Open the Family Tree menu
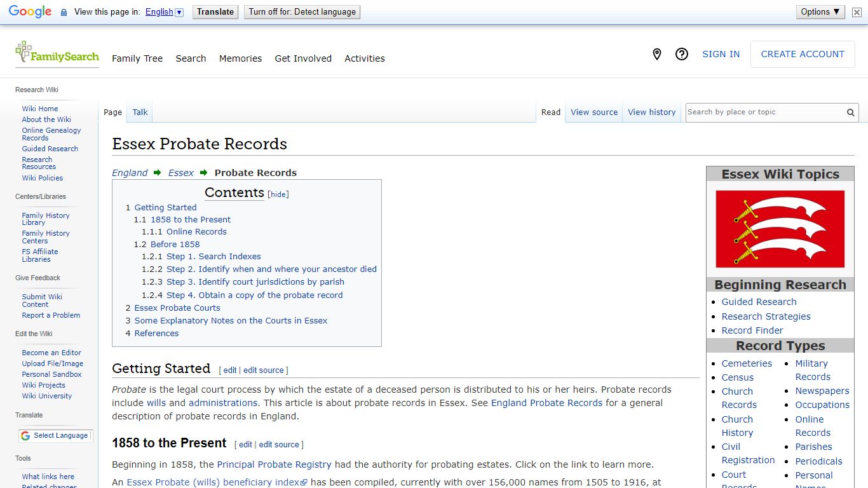 [137, 58]
